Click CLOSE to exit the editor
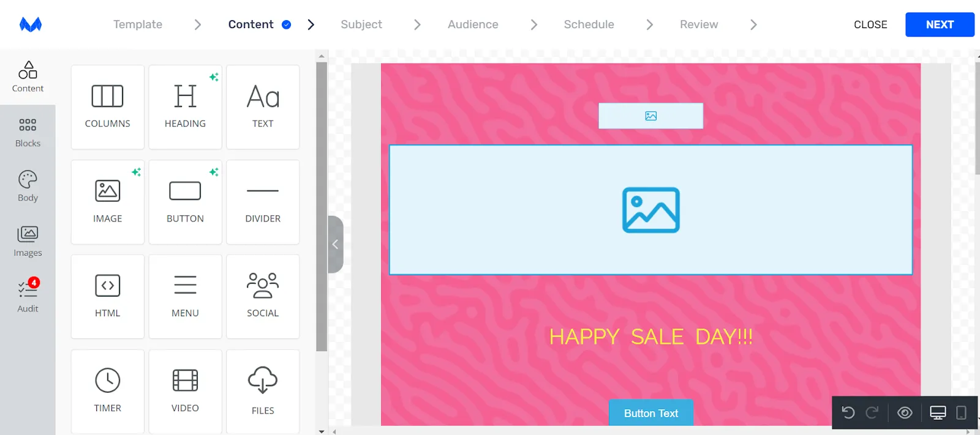 870,24
